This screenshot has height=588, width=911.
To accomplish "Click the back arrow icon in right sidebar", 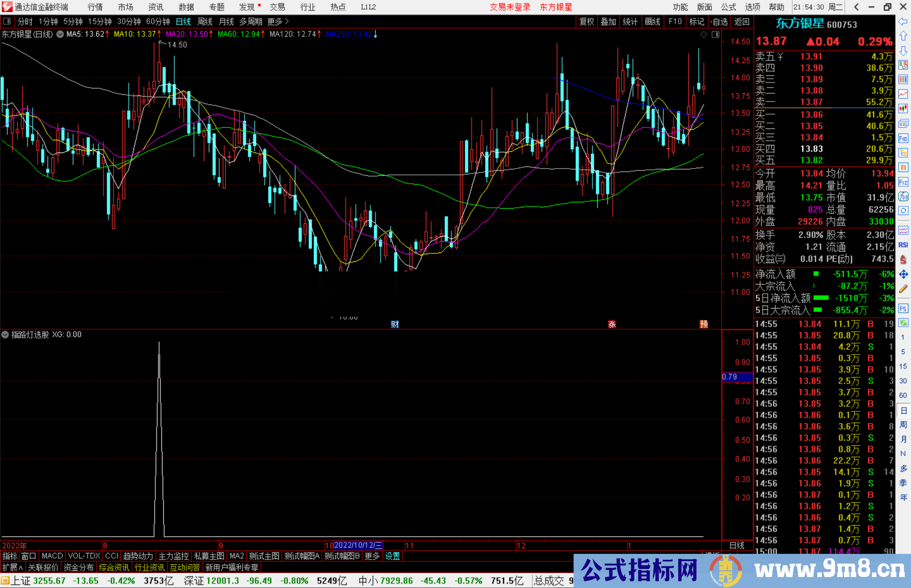I will [903, 21].
